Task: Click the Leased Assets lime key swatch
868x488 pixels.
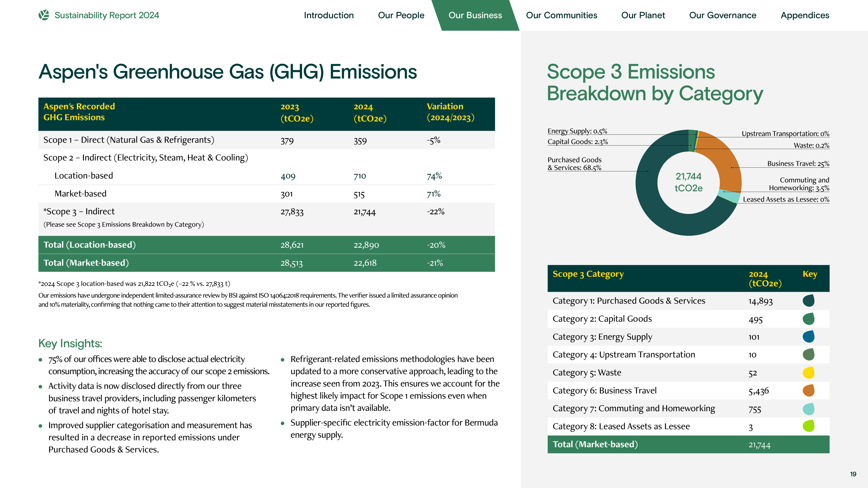Action: click(808, 426)
